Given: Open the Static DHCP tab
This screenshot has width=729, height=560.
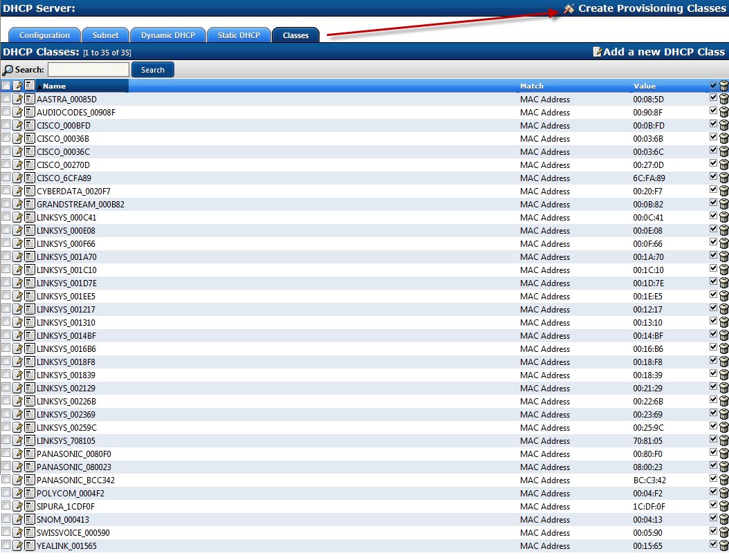Looking at the screenshot, I should 239,35.
